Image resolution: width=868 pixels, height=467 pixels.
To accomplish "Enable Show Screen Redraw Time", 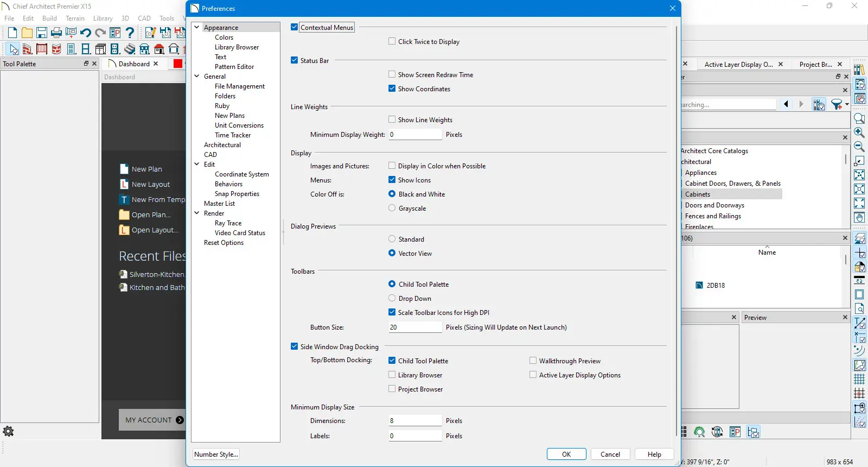I will click(x=392, y=74).
